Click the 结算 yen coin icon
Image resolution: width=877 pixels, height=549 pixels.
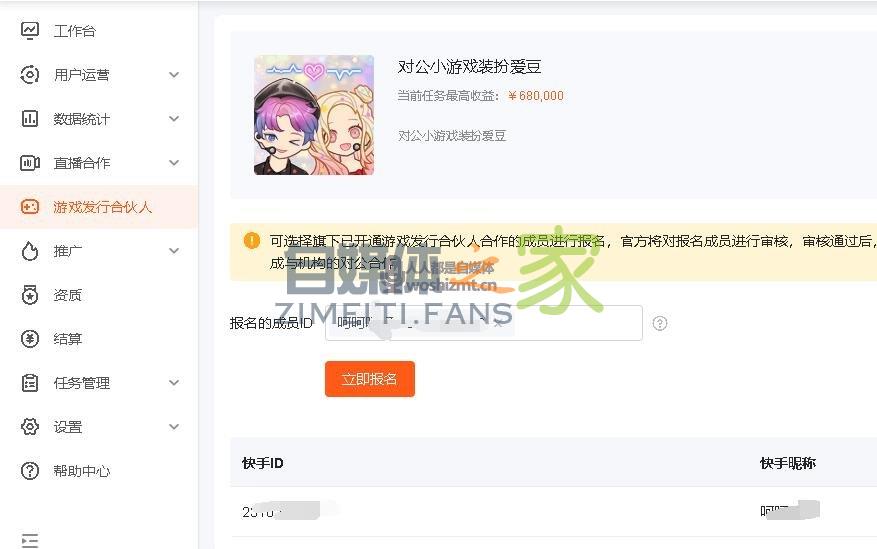point(30,339)
